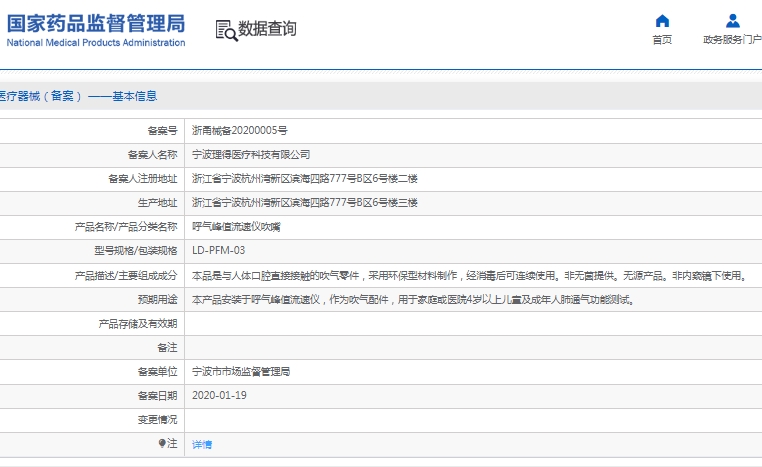This screenshot has height=467, width=762.
Task: Click the 备案号 row label
Action: pyautogui.click(x=162, y=130)
